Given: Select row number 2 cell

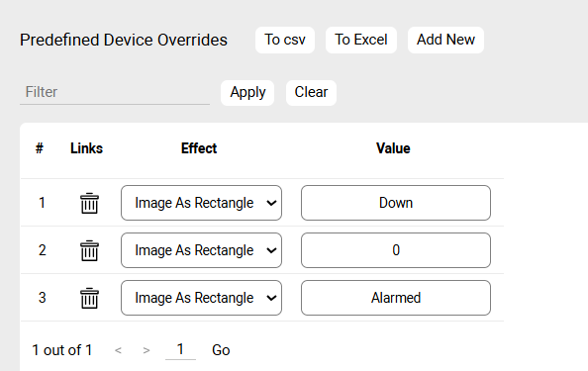Looking at the screenshot, I should pyautogui.click(x=42, y=250).
